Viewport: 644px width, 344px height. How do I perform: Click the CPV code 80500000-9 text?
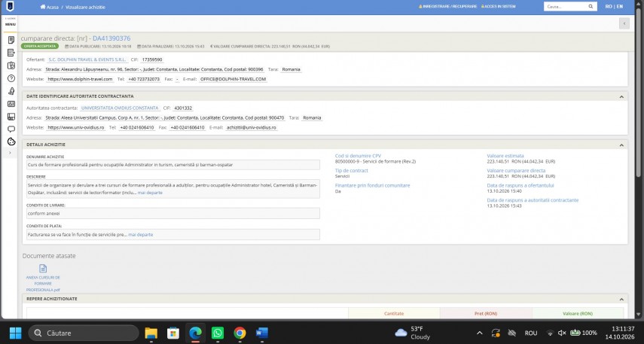pos(375,161)
